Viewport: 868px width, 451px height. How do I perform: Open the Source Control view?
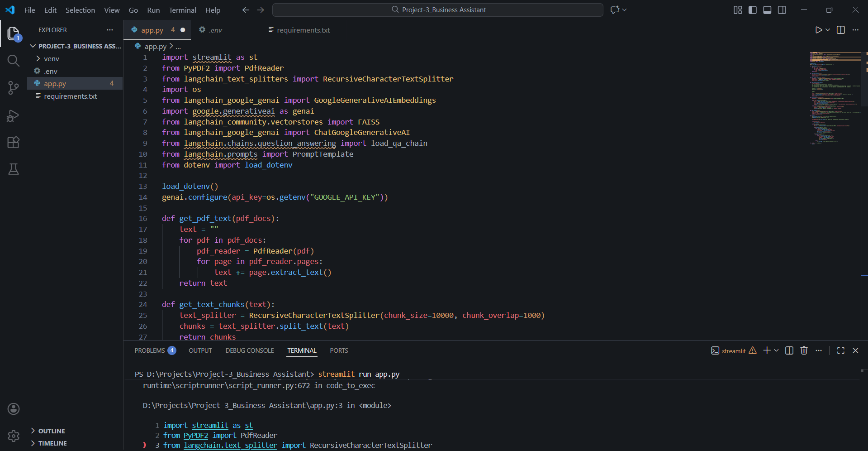[x=14, y=88]
